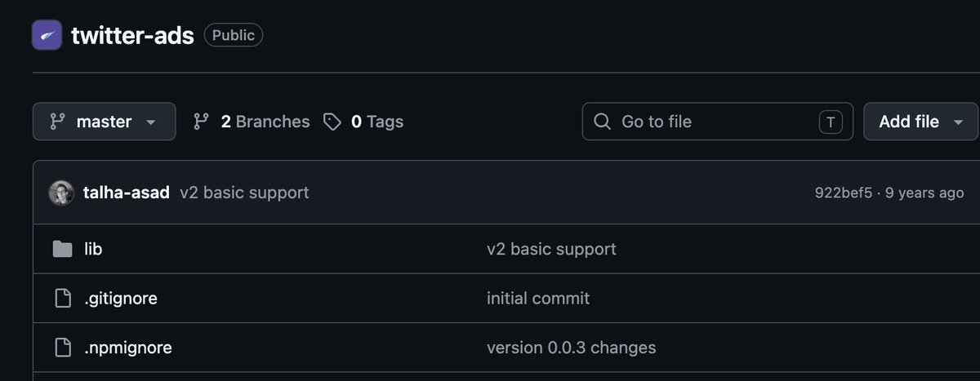Click the git branch icon in master button
Viewport: 980px width, 381px height.
[57, 122]
